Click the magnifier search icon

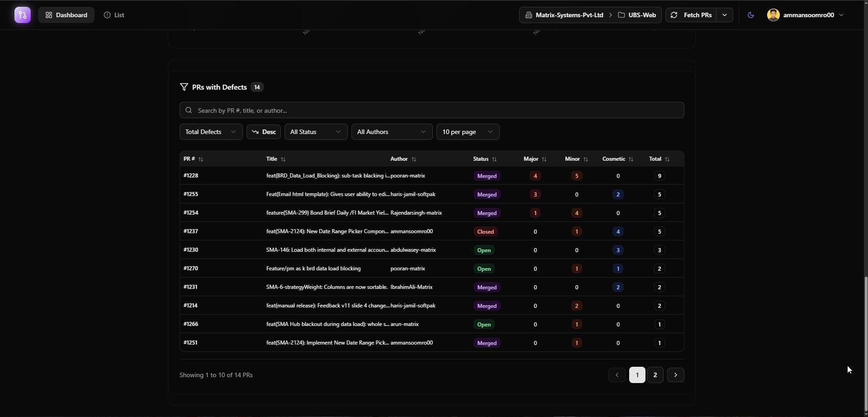pos(189,110)
